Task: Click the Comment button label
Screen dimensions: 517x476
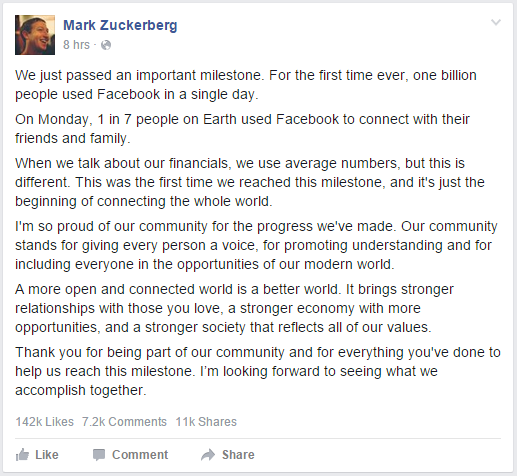Action: 140,455
